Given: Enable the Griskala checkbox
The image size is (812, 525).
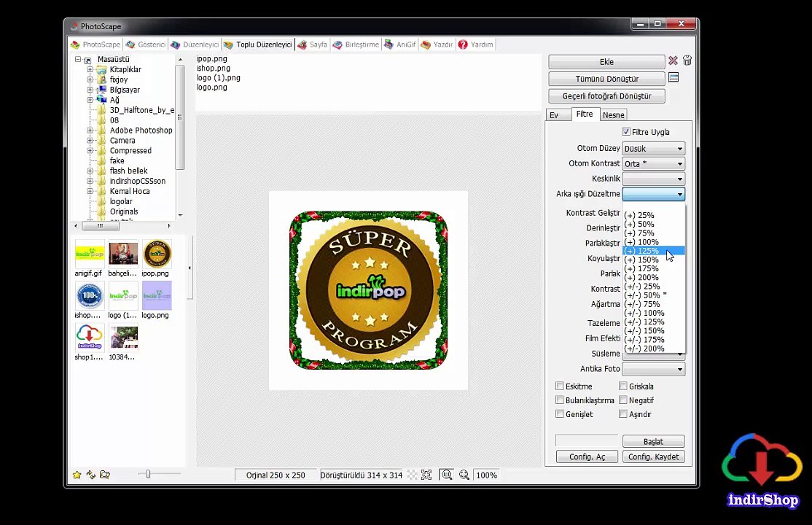Looking at the screenshot, I should (x=623, y=386).
